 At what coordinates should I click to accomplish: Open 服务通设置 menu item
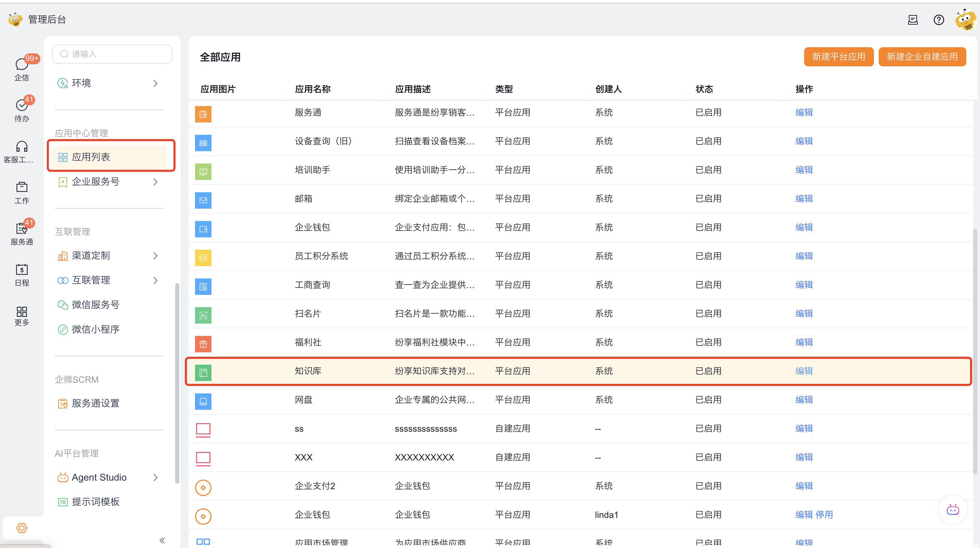click(95, 403)
